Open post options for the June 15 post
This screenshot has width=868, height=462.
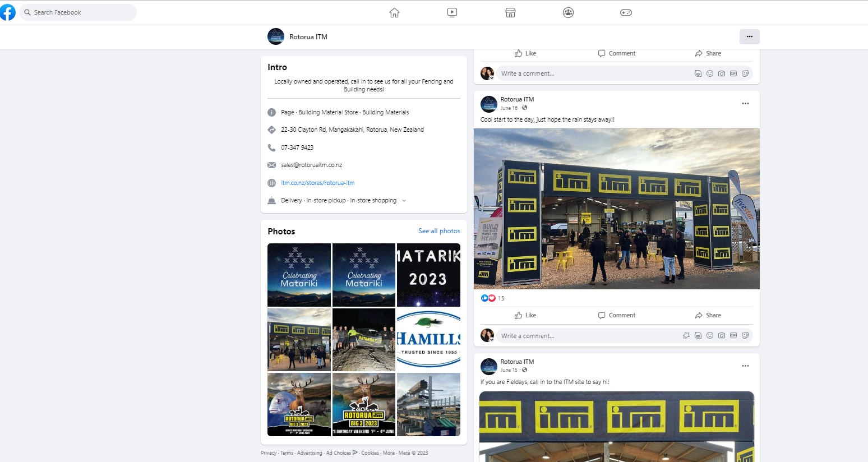[x=745, y=366]
